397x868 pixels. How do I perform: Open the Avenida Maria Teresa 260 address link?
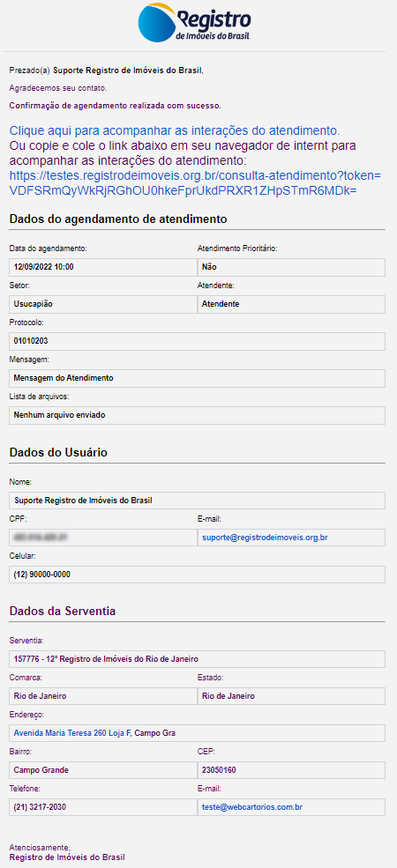pos(72,733)
